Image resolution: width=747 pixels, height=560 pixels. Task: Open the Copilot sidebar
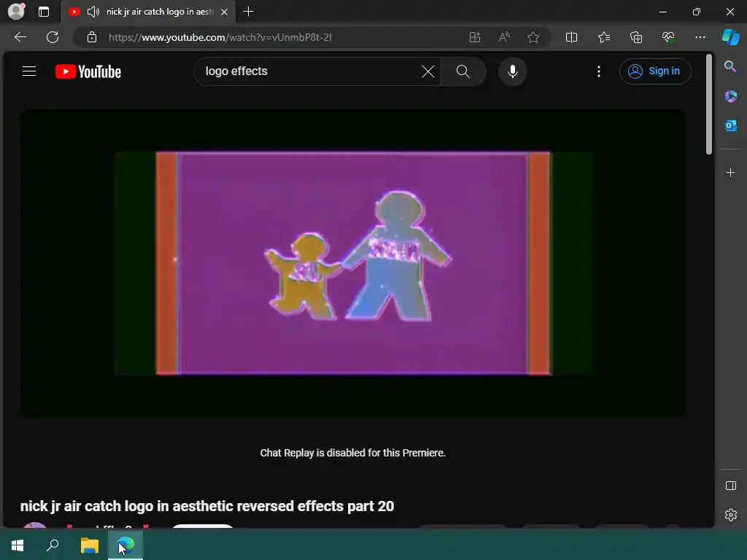pos(731,37)
